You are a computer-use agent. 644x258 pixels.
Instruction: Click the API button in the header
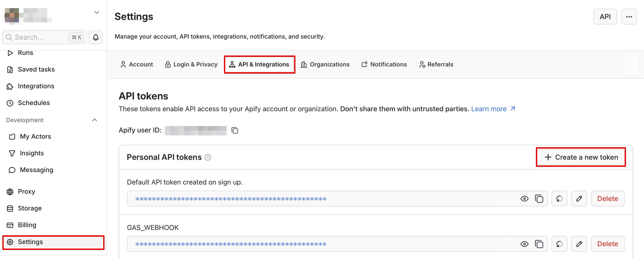(x=605, y=17)
